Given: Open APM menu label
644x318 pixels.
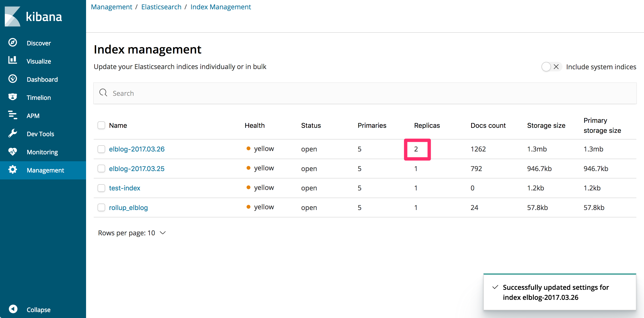Looking at the screenshot, I should pos(33,116).
